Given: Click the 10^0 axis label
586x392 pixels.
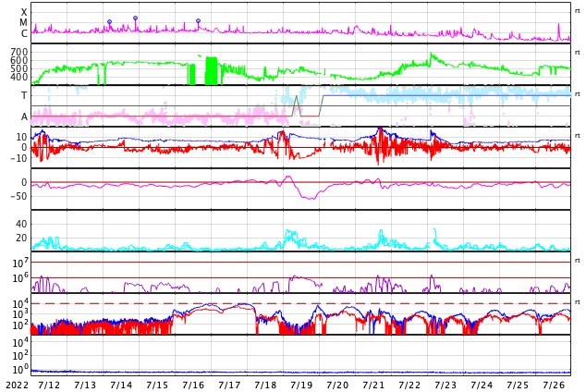Looking at the screenshot, I should pos(20,370).
